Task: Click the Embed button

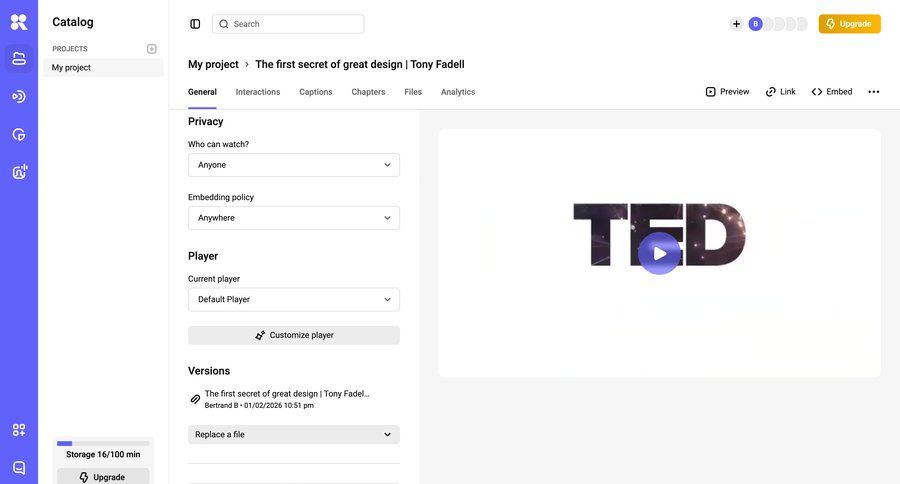Action: click(832, 92)
